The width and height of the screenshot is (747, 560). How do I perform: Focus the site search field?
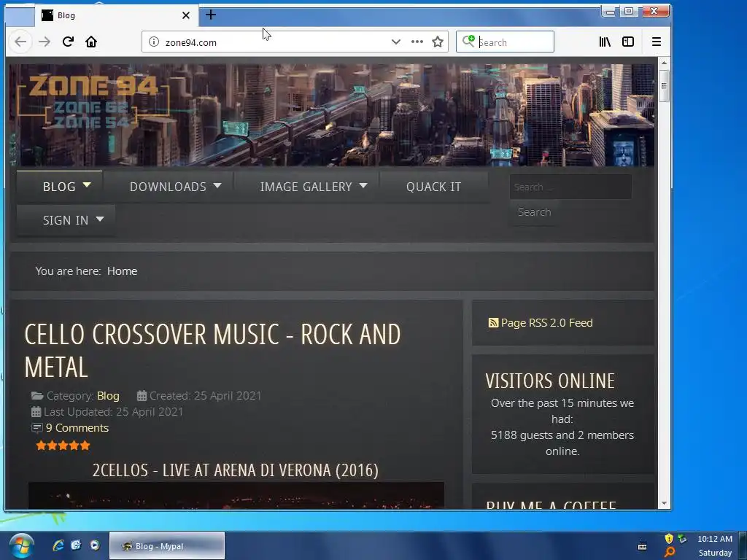[x=570, y=187]
